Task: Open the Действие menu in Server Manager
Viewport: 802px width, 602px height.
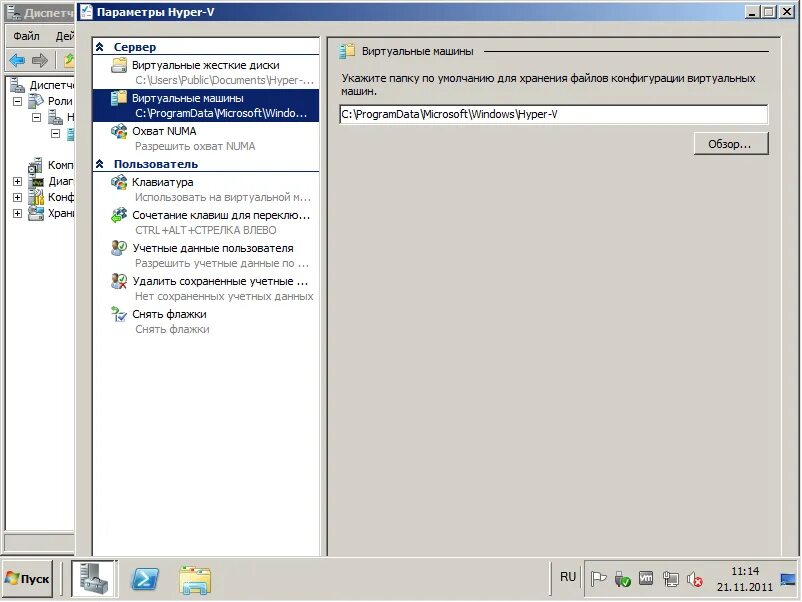Action: 64,36
